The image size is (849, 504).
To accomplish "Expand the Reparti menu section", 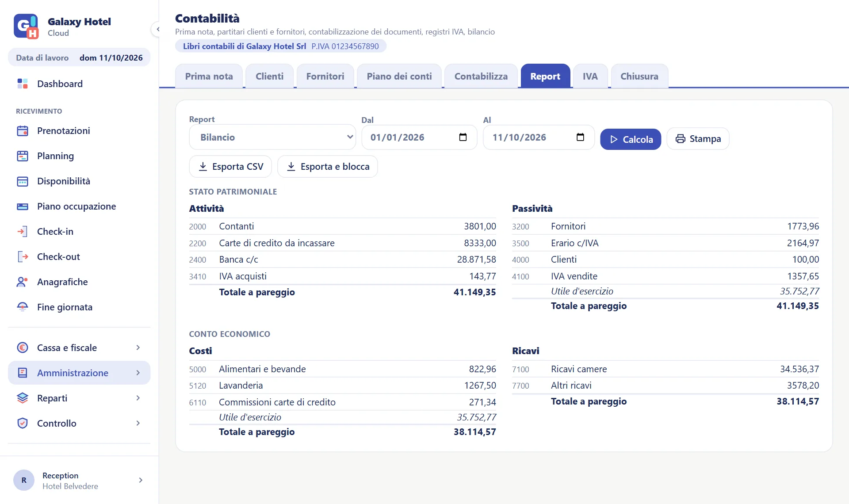I will click(x=79, y=398).
